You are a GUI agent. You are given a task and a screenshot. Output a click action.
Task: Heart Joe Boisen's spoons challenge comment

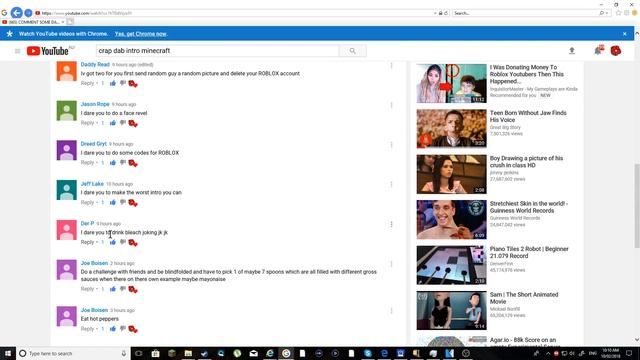[133, 289]
